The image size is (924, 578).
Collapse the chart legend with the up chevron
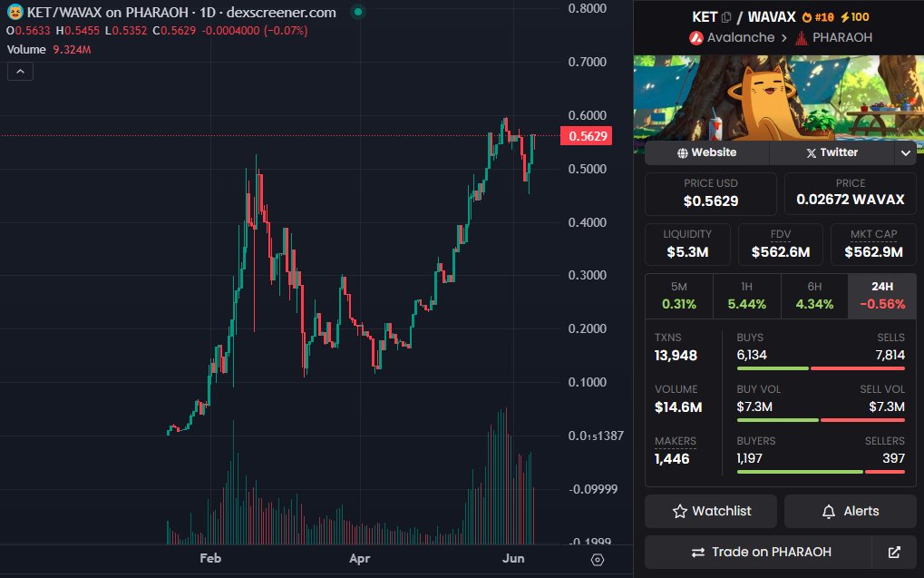pyautogui.click(x=20, y=72)
